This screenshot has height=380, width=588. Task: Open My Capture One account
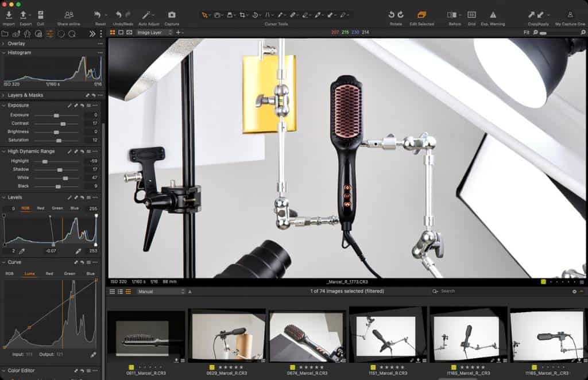click(570, 14)
